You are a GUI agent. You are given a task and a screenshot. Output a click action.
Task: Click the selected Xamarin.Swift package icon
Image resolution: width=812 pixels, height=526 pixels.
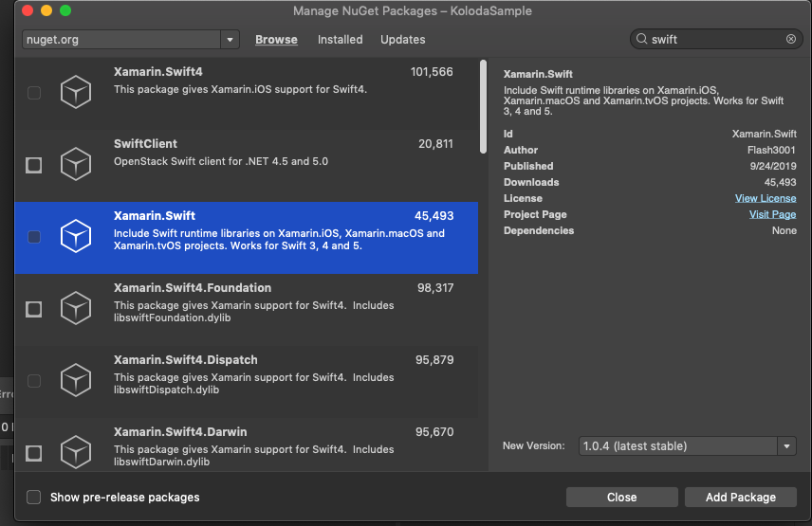(x=76, y=237)
